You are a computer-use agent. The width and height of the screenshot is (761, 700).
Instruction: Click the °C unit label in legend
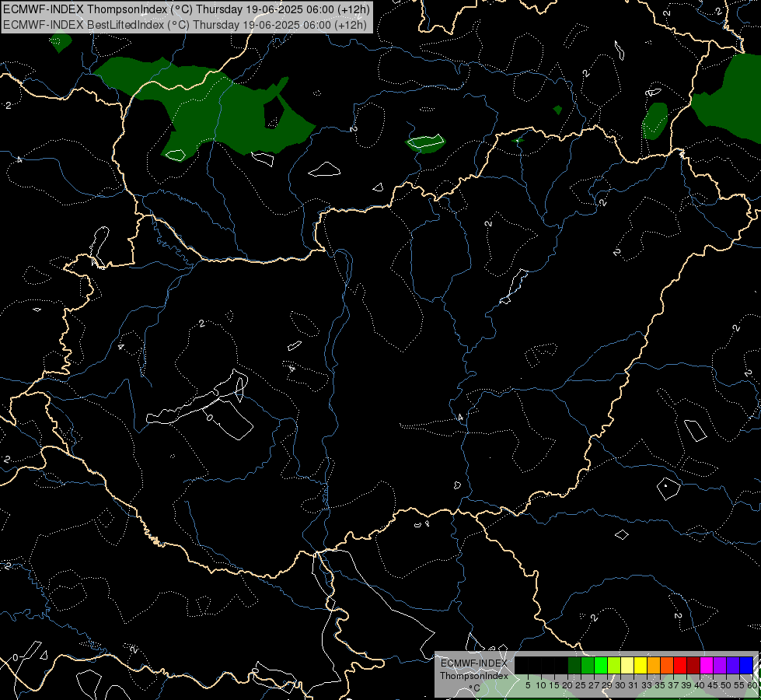[x=475, y=688]
